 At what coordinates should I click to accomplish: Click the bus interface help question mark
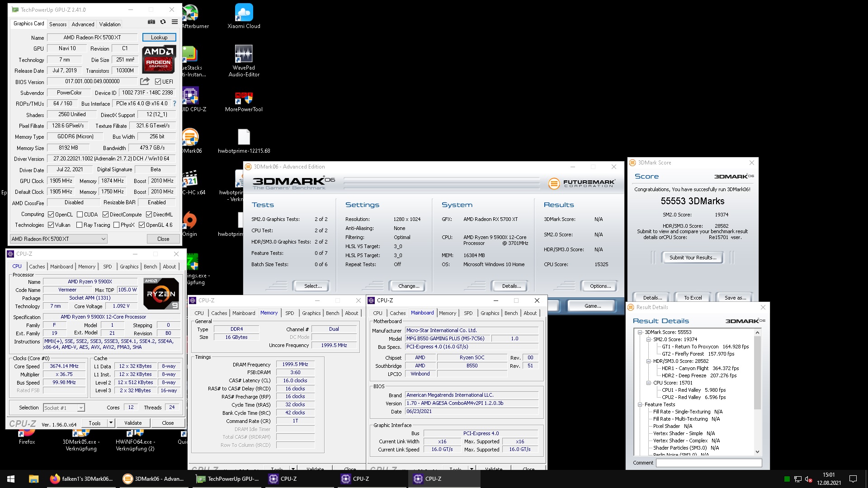(175, 103)
